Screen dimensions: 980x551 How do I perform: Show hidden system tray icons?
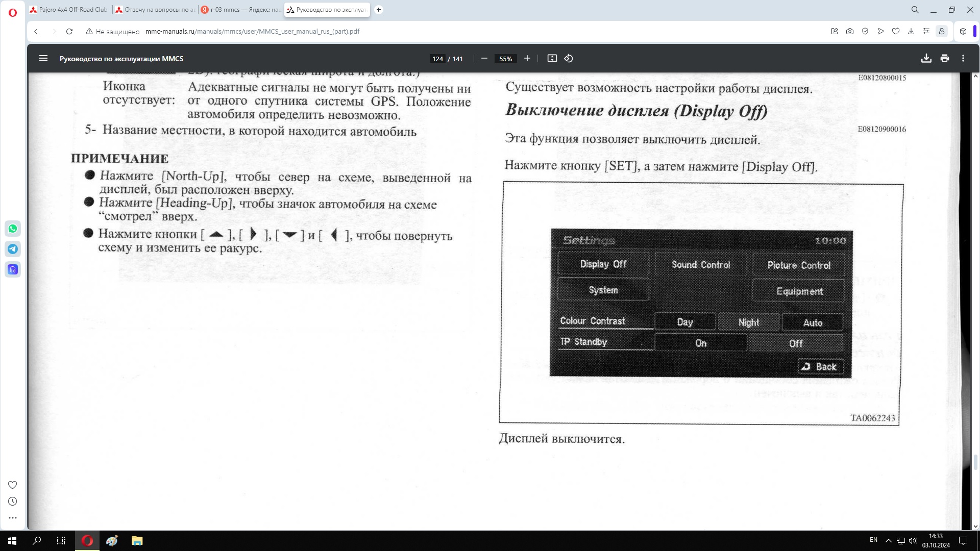(888, 541)
